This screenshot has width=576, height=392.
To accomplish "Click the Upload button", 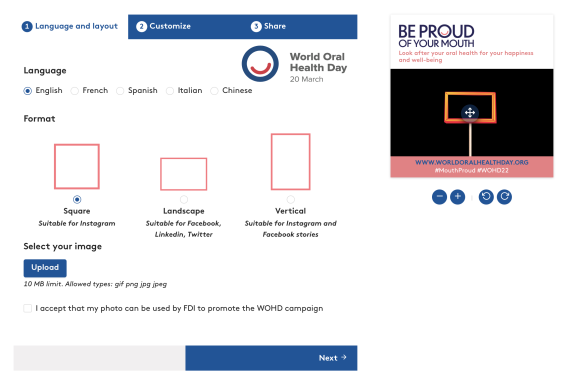I will coord(45,268).
